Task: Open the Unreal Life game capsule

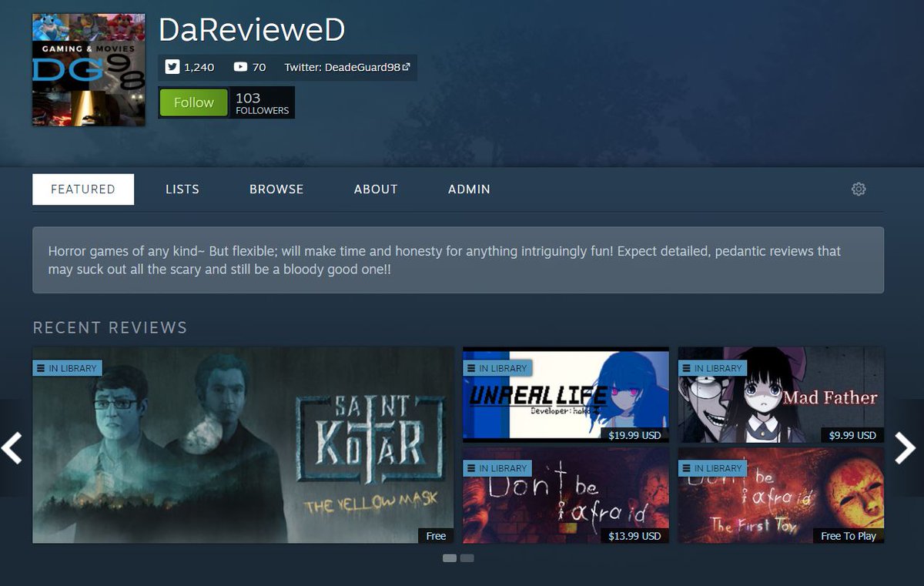Action: coord(565,394)
